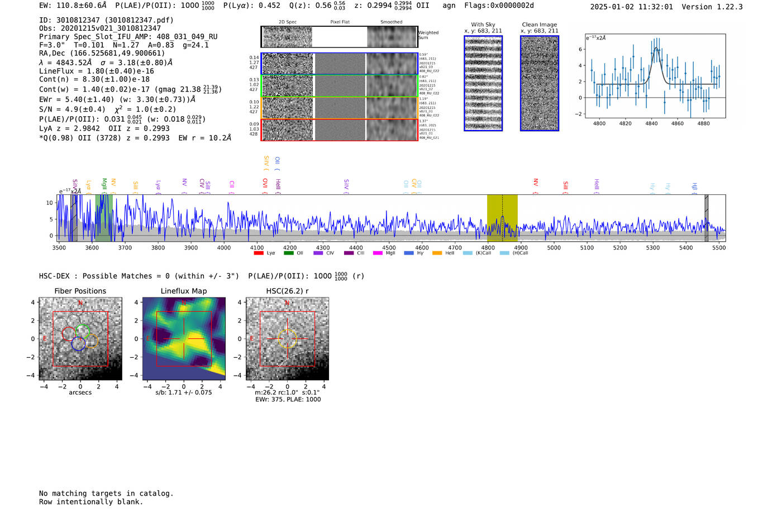Click the 'Smoothed' column header
Viewport: 782px width, 532px height.
(392, 22)
